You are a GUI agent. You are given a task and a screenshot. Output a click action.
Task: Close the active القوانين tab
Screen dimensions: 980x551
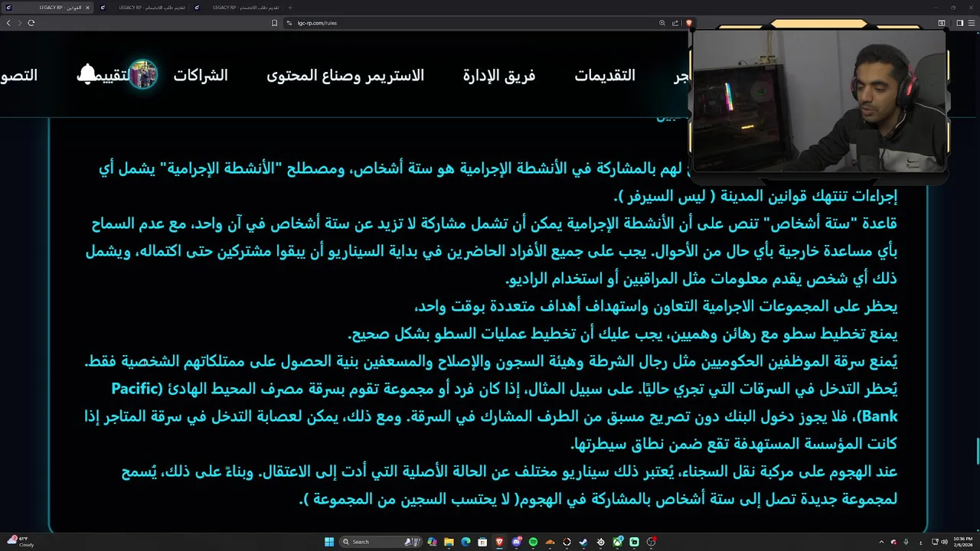click(88, 8)
